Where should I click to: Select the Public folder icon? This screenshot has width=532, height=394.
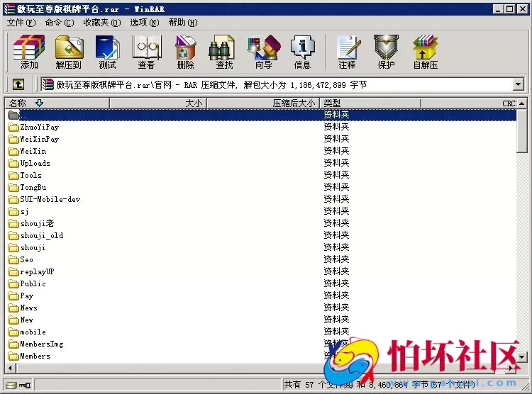(13, 283)
